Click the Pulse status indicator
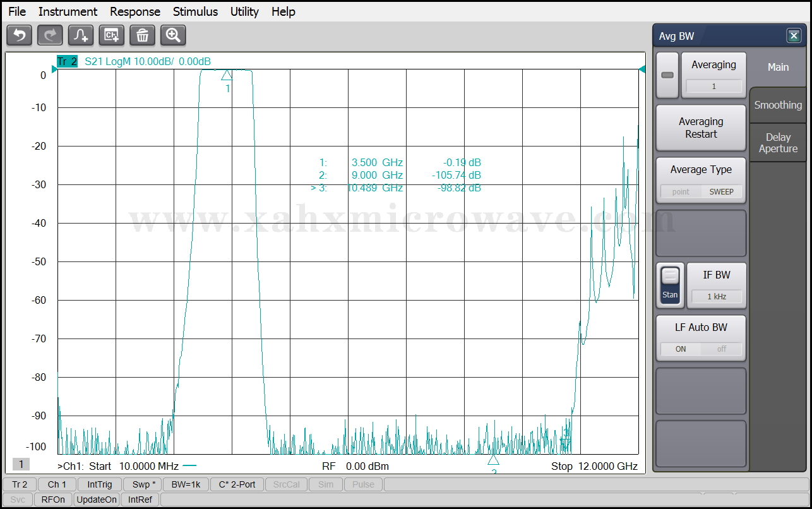Image resolution: width=812 pixels, height=509 pixels. (363, 484)
